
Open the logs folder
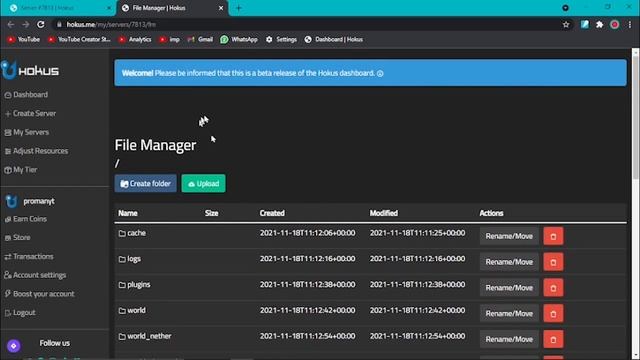130,259
